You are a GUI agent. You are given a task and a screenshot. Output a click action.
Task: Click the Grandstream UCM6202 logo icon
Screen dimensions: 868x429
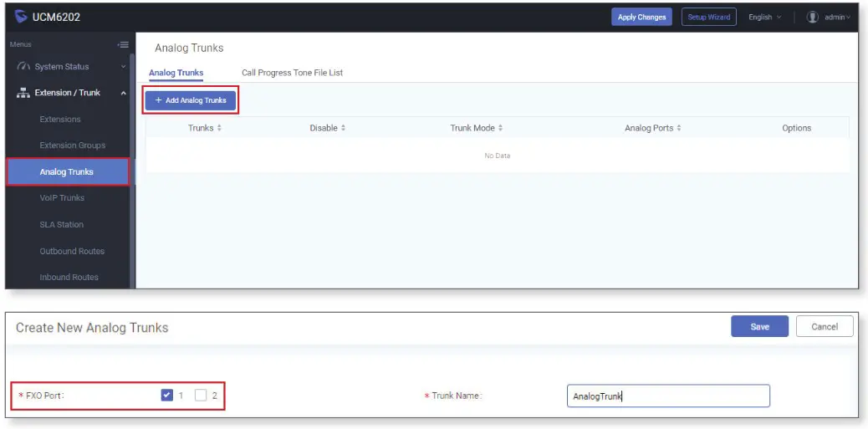[x=21, y=17]
